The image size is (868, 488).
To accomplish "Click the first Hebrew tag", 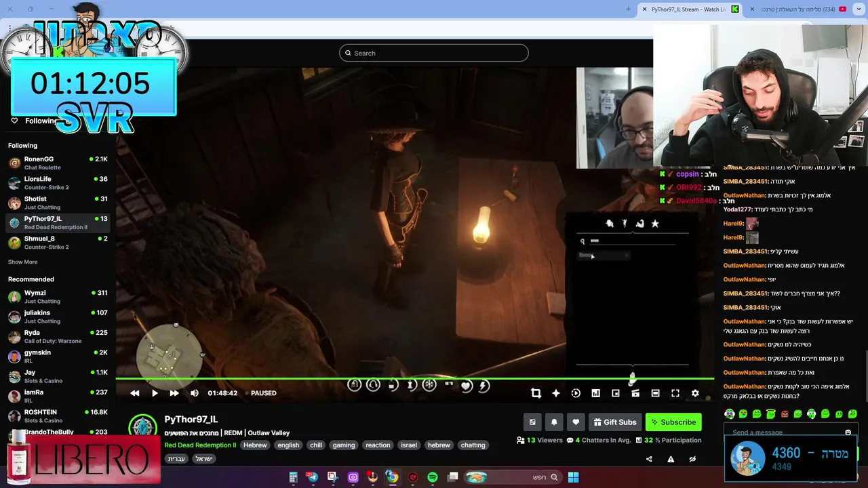I will (x=255, y=445).
